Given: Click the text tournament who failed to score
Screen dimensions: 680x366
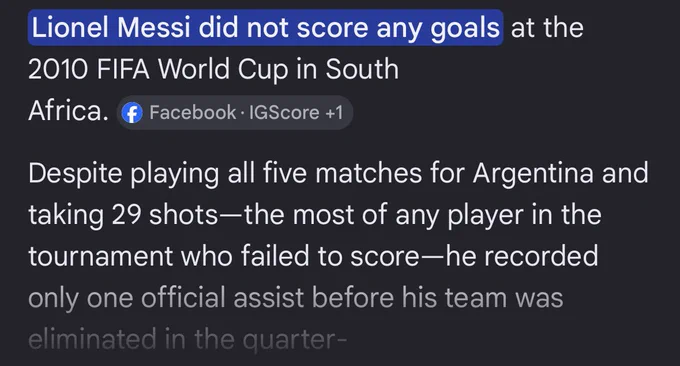Looking at the screenshot, I should [224, 256].
